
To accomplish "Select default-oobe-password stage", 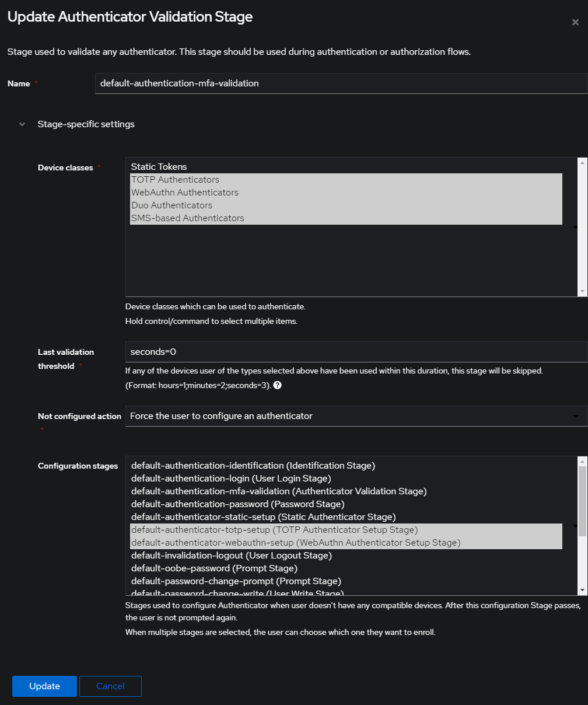I will pos(346,568).
